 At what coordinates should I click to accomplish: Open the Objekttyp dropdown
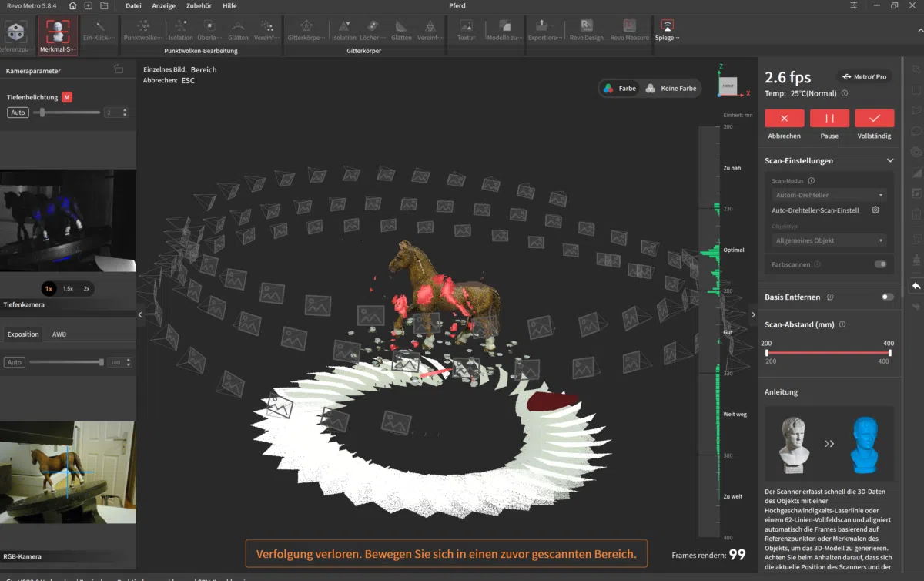[x=829, y=240]
